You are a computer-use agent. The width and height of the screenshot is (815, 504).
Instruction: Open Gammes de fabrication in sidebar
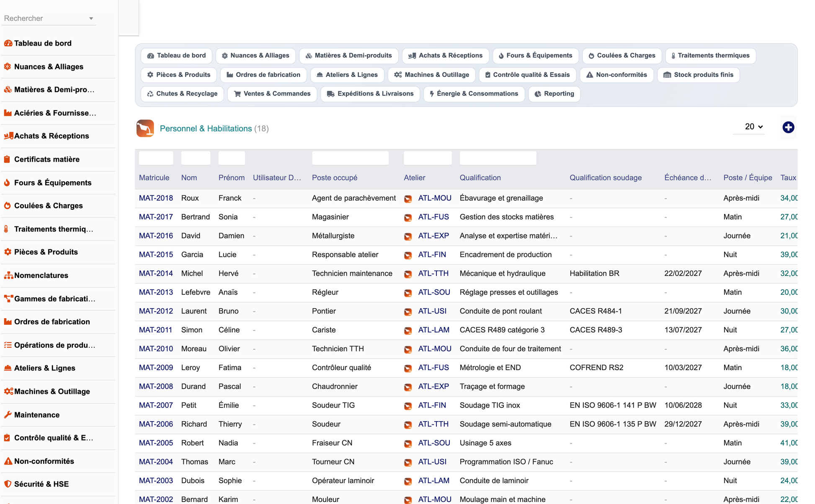(x=55, y=298)
